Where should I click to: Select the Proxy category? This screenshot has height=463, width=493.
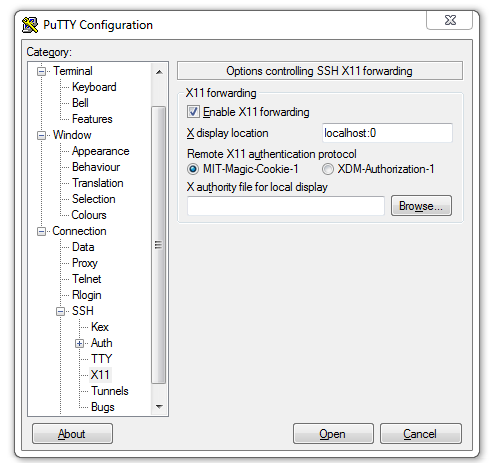pos(85,263)
